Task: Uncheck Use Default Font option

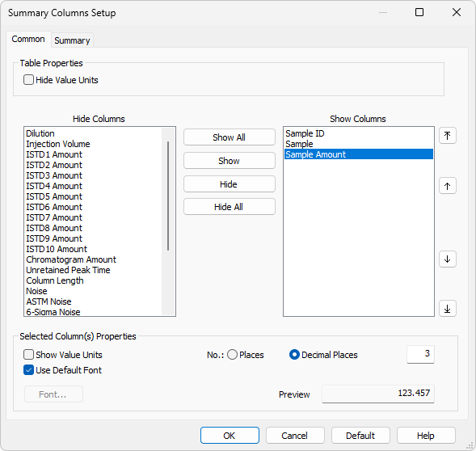Action: pos(28,370)
